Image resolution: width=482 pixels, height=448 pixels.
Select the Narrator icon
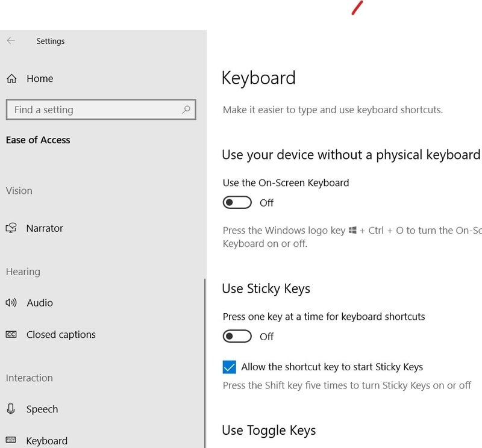pyautogui.click(x=11, y=228)
